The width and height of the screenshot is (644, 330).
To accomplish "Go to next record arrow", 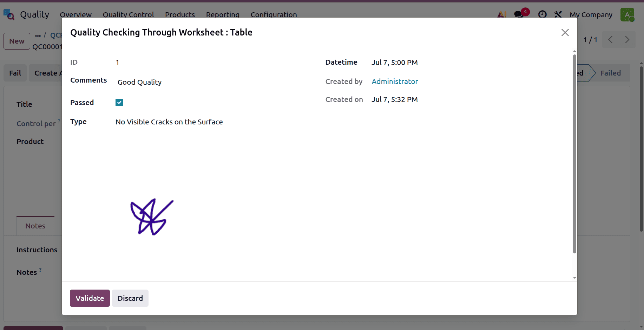I will [627, 40].
